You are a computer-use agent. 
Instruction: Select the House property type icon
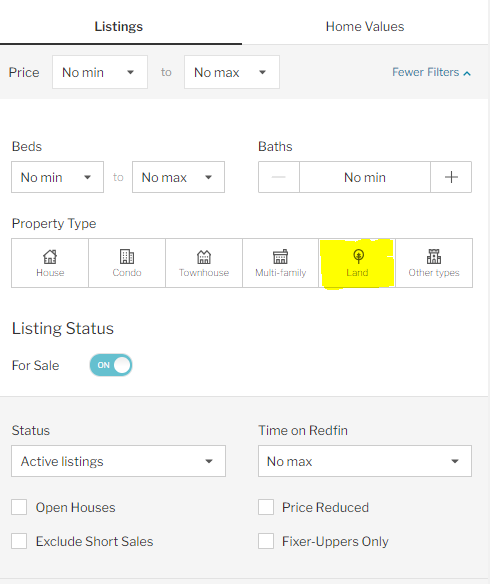click(50, 263)
